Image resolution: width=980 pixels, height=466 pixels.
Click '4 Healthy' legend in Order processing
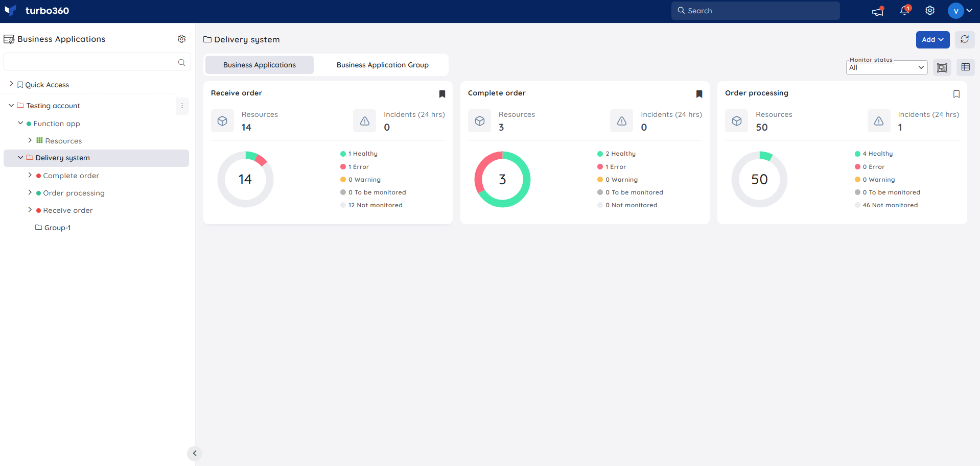click(x=874, y=154)
